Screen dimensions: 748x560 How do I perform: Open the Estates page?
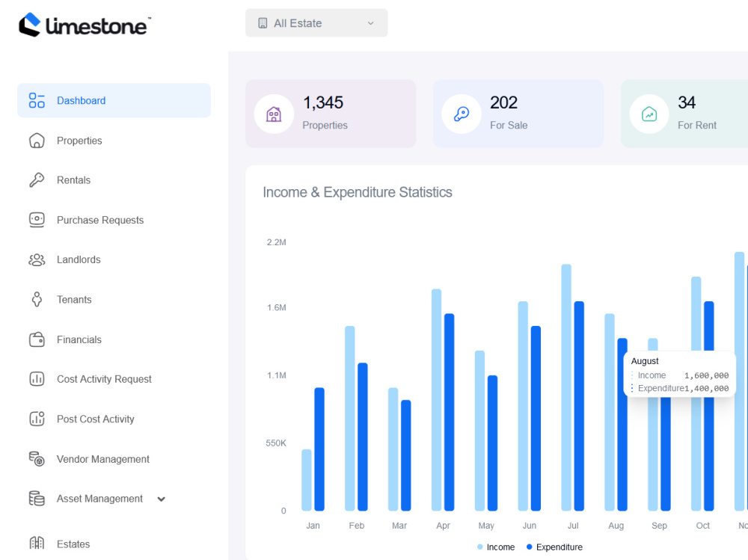tap(73, 544)
